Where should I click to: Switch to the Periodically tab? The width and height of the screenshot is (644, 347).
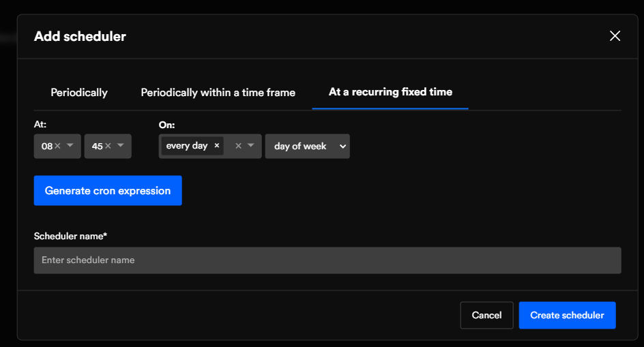(x=79, y=92)
